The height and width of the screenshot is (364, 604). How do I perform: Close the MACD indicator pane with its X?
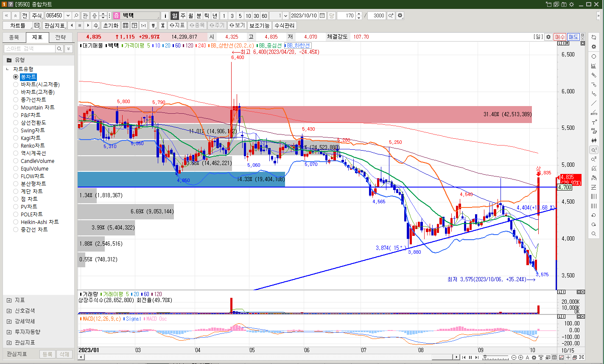pyautogui.click(x=583, y=316)
